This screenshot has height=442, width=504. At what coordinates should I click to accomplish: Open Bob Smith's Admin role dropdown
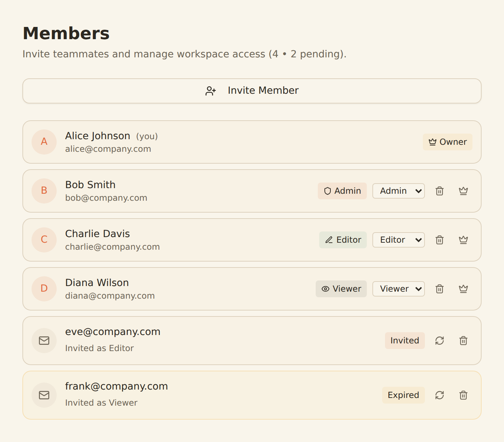(x=399, y=191)
